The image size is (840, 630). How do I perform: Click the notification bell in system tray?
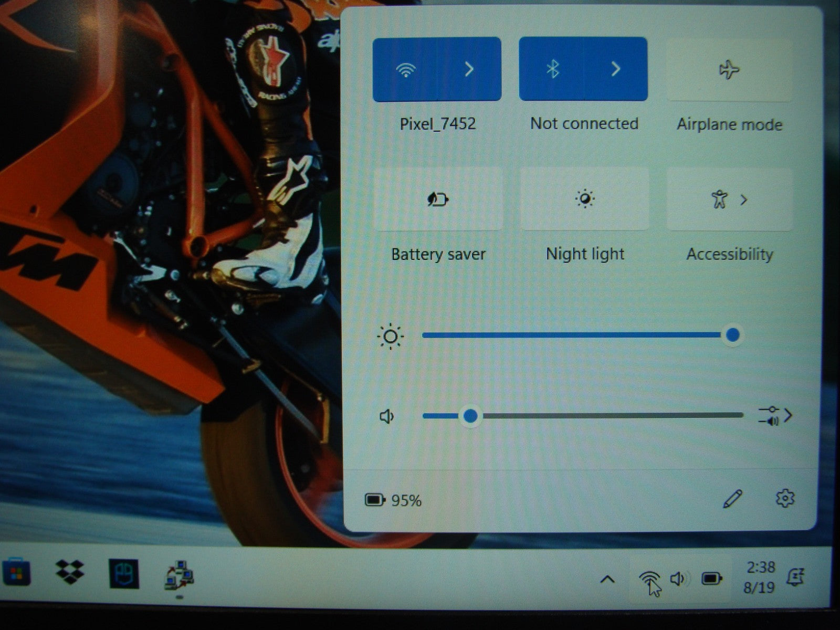tap(795, 578)
